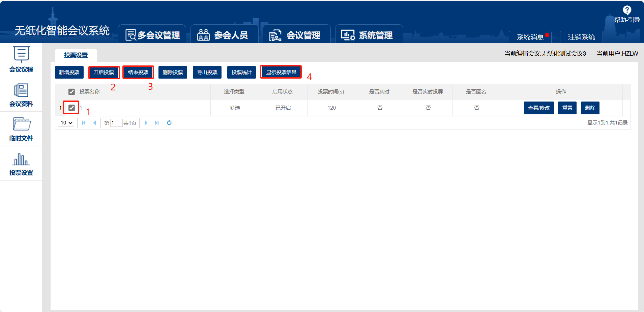Go to first page of pagination

coord(84,123)
